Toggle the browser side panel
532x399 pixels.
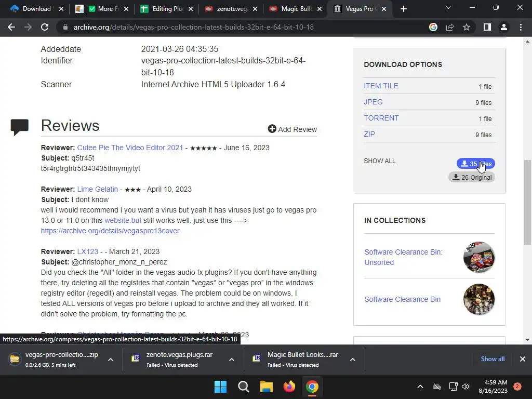(487, 27)
